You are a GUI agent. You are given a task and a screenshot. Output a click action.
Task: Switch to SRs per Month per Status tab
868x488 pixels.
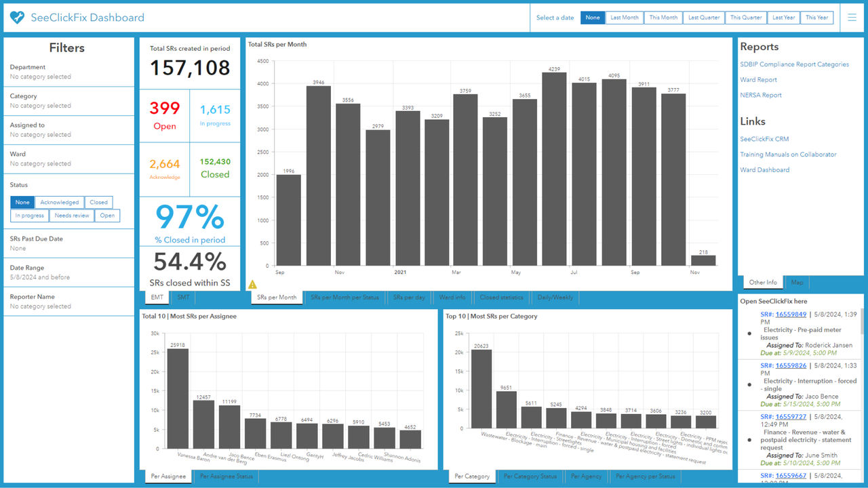[344, 297]
